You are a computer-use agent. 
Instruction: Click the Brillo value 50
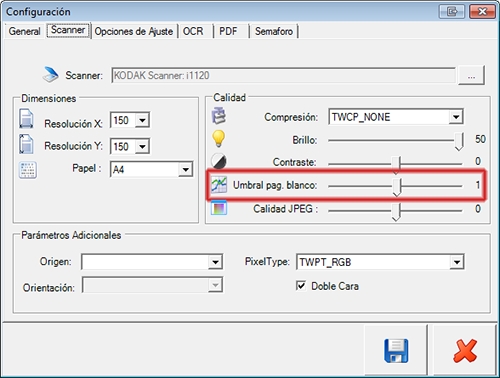[480, 139]
